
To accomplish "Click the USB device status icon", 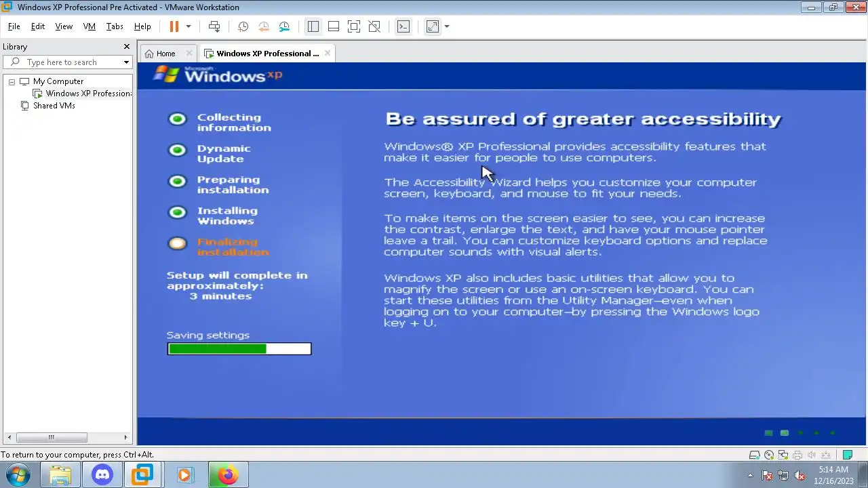I will click(827, 455).
